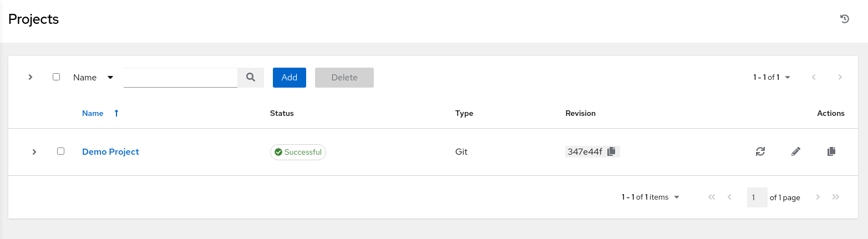This screenshot has height=239, width=868.
Task: Click the current page number field
Action: tap(757, 197)
